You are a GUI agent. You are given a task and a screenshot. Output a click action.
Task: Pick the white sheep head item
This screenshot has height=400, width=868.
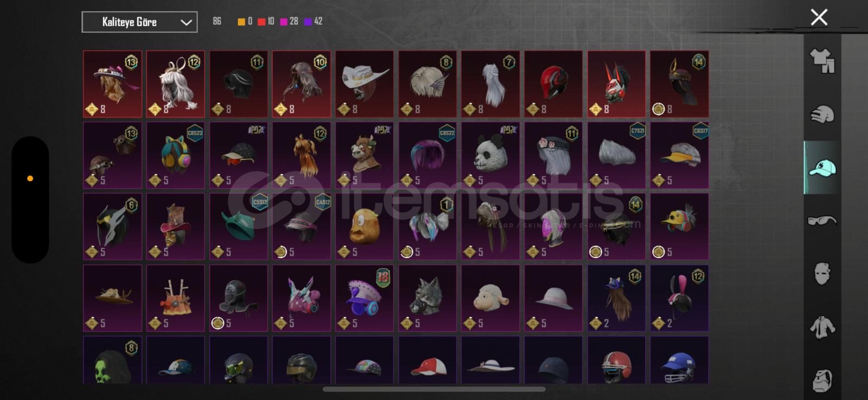pos(490,298)
